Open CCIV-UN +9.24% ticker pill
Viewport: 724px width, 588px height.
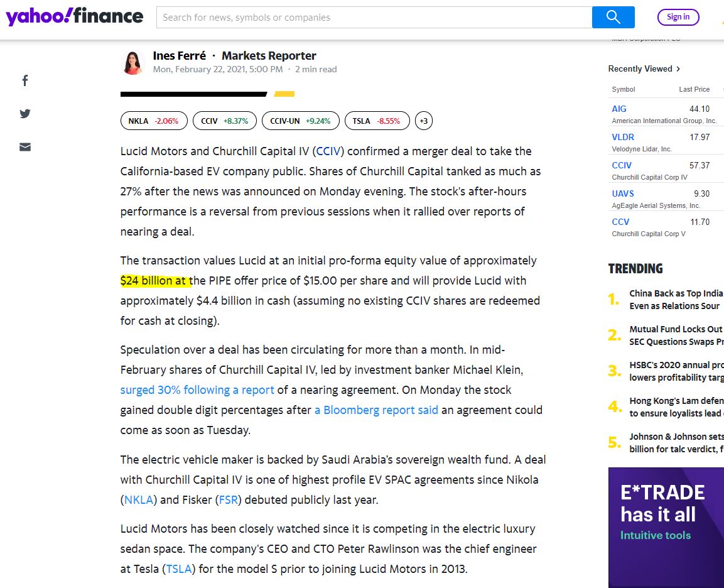click(300, 121)
